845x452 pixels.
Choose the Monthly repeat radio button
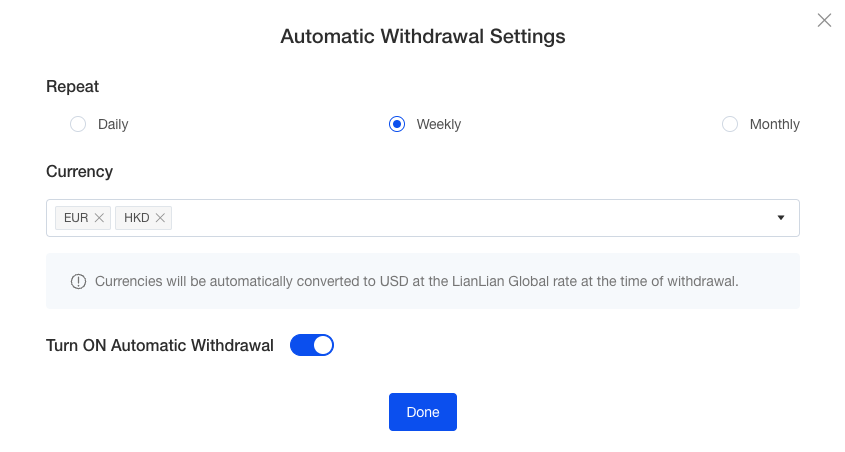730,124
